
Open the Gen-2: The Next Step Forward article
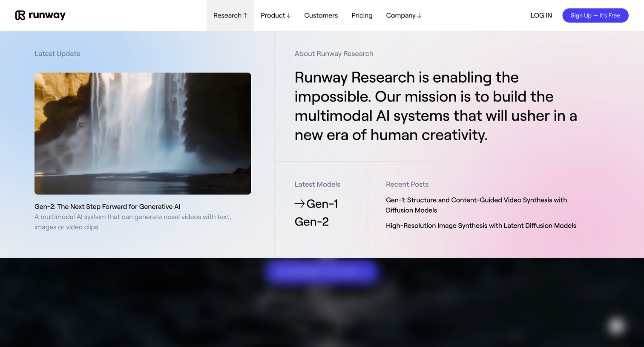pyautogui.click(x=107, y=206)
